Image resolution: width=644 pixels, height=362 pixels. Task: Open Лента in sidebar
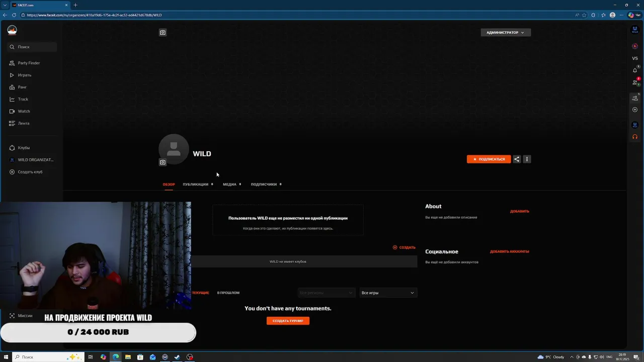tap(24, 123)
